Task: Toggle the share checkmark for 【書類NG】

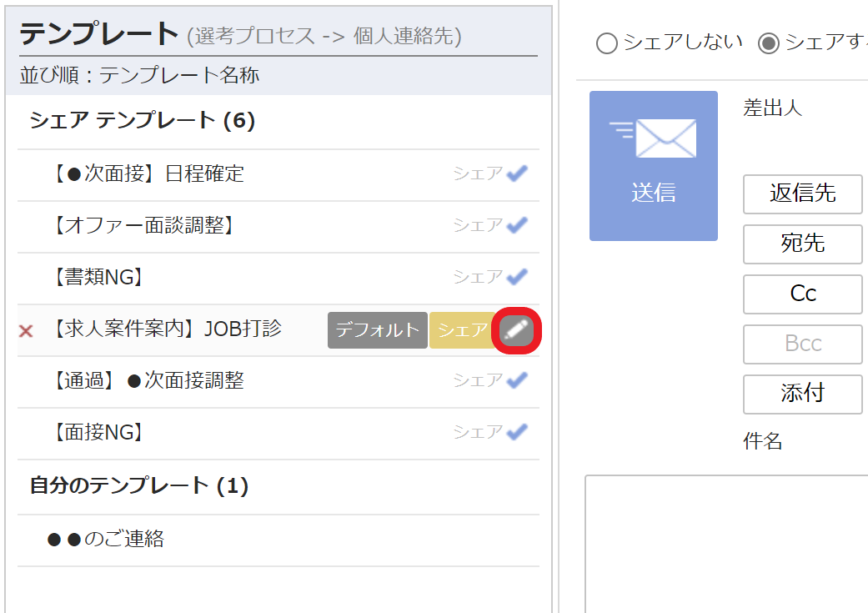Action: pyautogui.click(x=517, y=277)
